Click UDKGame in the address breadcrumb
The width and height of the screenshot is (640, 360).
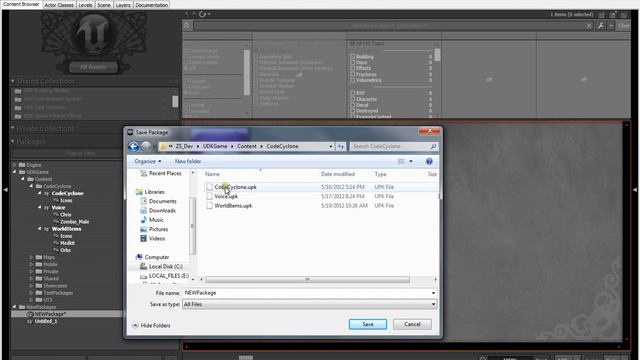(x=215, y=146)
